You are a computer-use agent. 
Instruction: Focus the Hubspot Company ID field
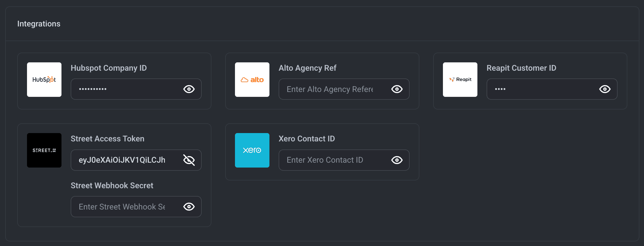click(x=126, y=89)
